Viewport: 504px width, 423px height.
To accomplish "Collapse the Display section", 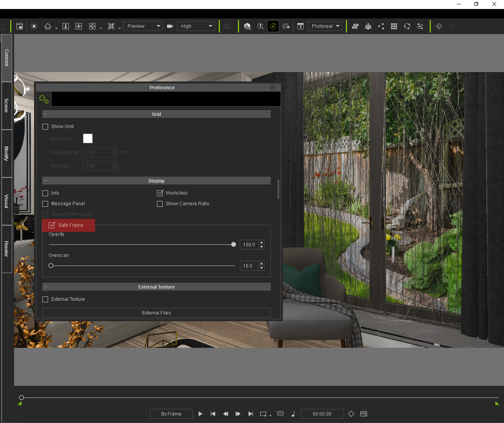I will pos(46,181).
